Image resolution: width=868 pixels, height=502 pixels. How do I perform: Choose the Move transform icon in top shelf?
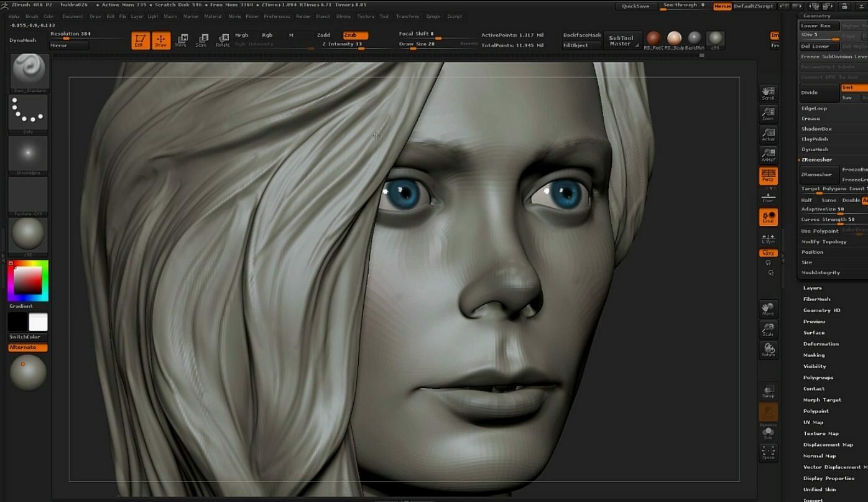coord(181,40)
